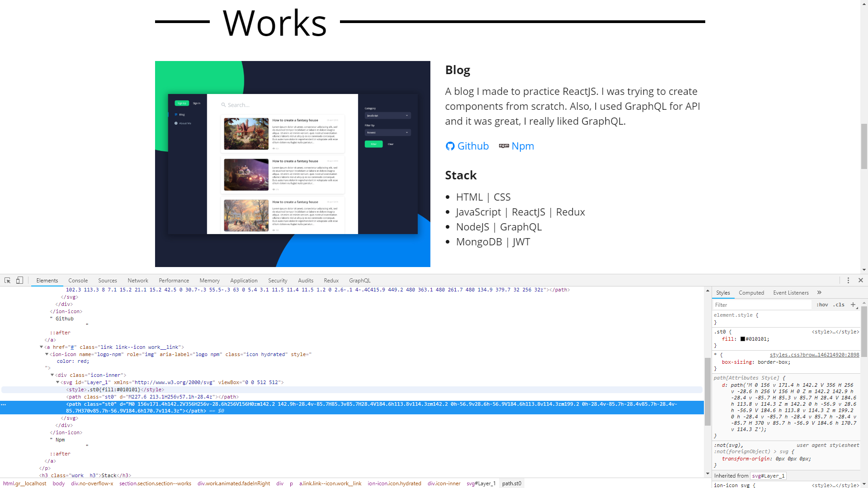Open the Sources tab
The height and width of the screenshot is (488, 868).
tap(108, 281)
